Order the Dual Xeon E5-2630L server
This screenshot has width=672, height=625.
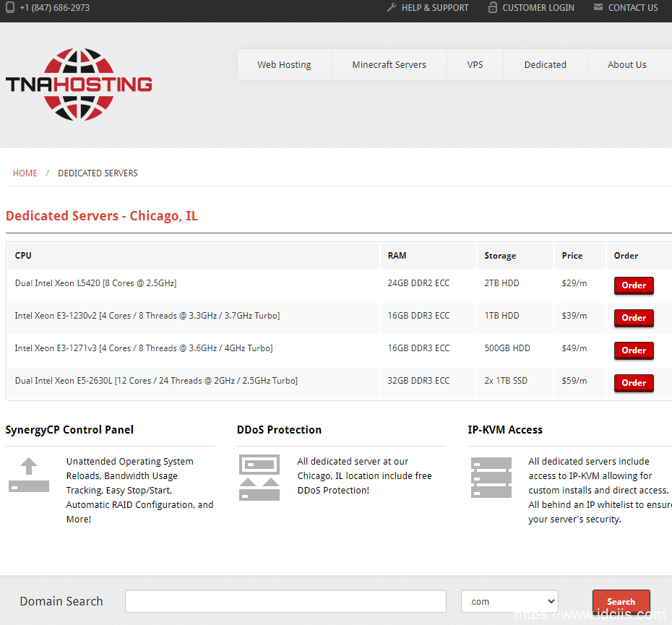[x=634, y=383]
